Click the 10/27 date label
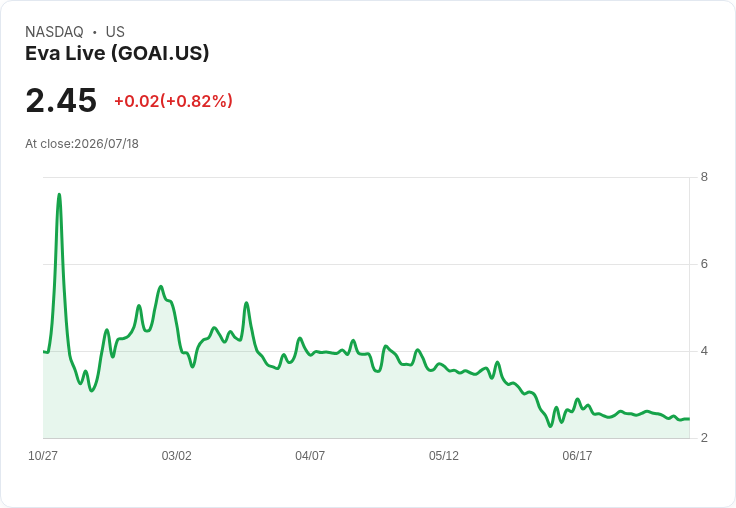Screen dimensions: 736x508 [x=43, y=455]
